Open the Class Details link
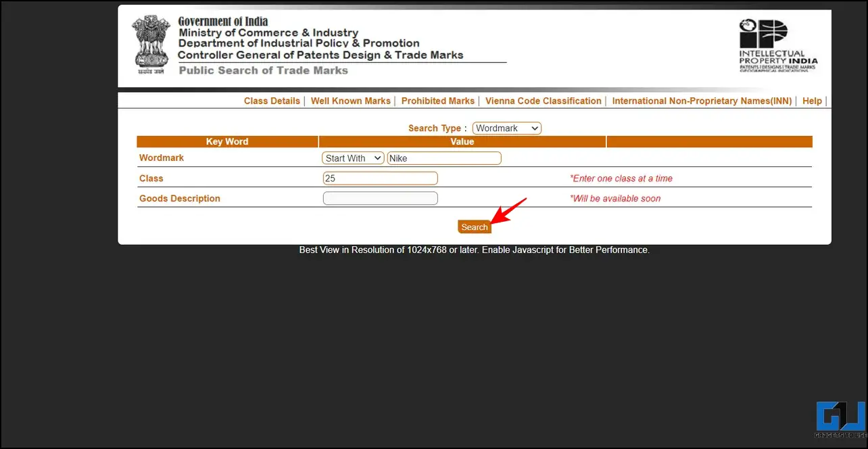 click(272, 101)
